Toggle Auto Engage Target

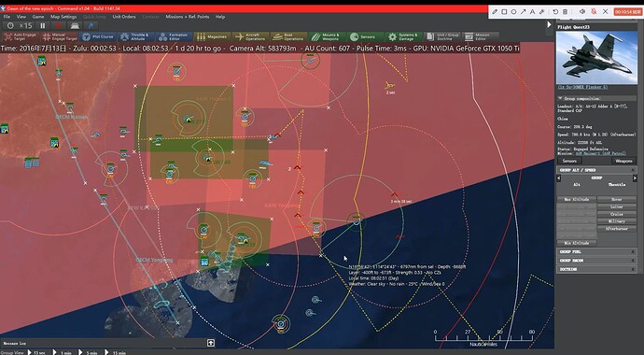[21, 36]
